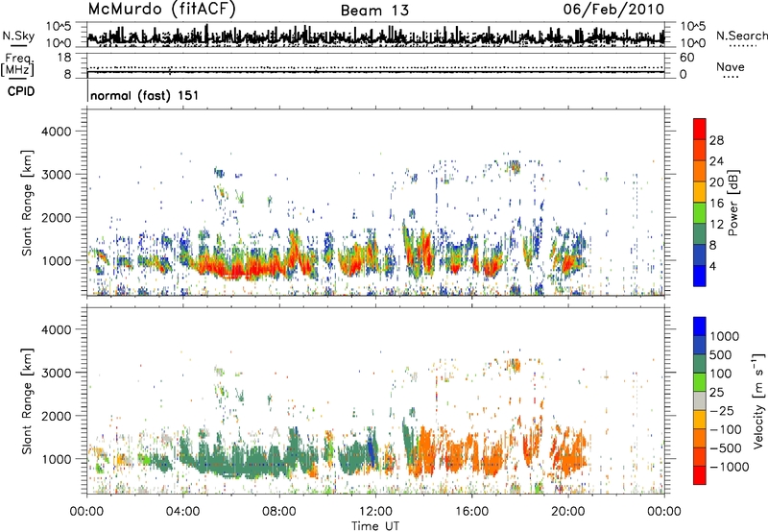Screen dimensions: 768x532
Task: Click the 'Nave' legend label
Action: (731, 66)
